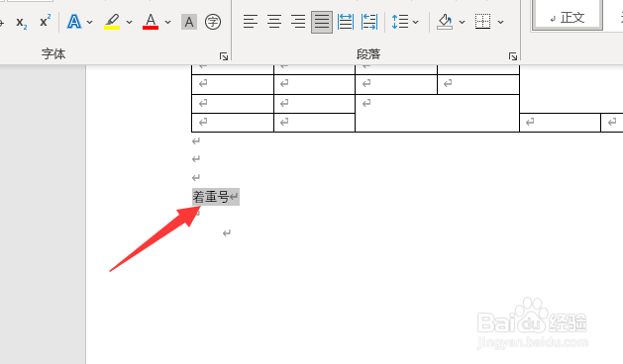Apply paragraph shading fill
The height and width of the screenshot is (364, 623).
(445, 22)
